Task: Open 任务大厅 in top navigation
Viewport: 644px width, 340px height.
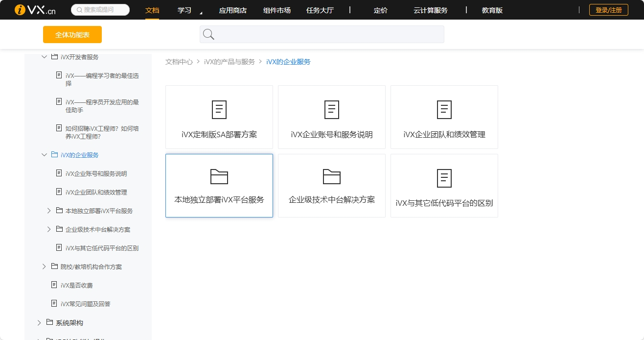Action: pyautogui.click(x=320, y=10)
